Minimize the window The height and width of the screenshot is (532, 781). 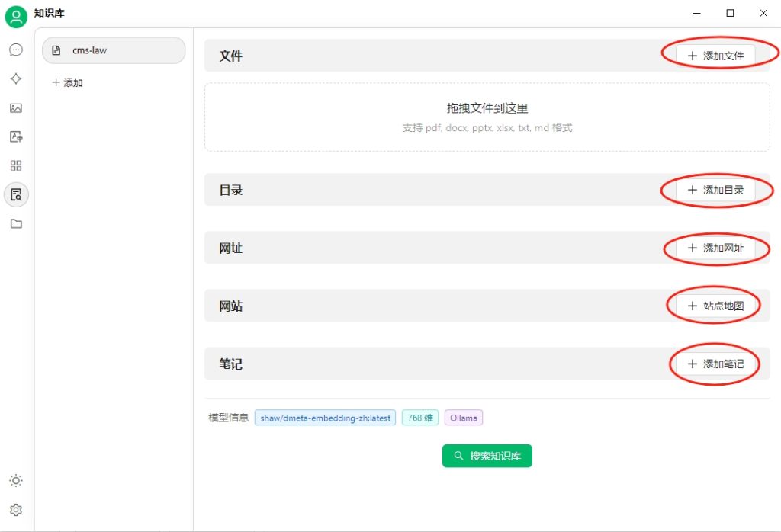click(x=697, y=14)
